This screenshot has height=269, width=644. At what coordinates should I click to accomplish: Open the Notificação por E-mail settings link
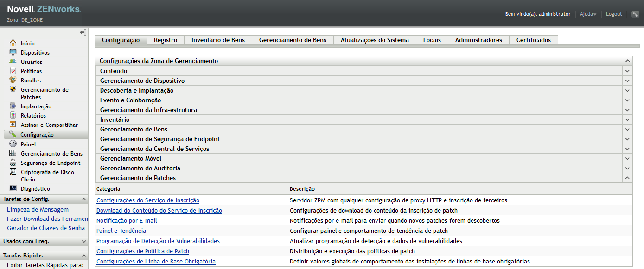[x=127, y=220]
